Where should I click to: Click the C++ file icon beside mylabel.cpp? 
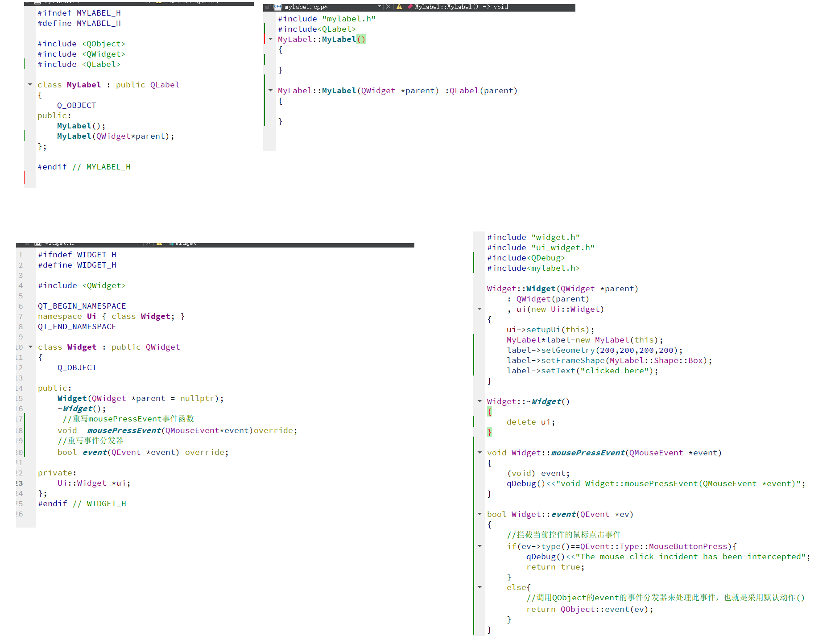tap(277, 7)
